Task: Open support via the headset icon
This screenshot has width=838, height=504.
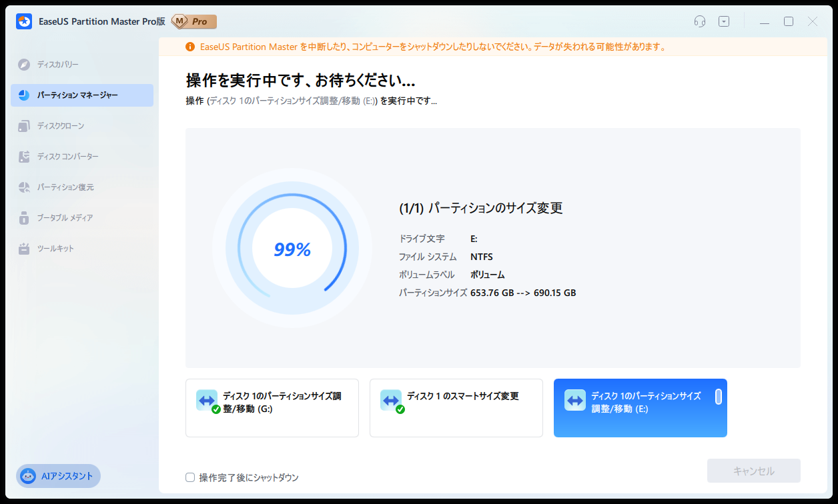Action: pos(700,21)
